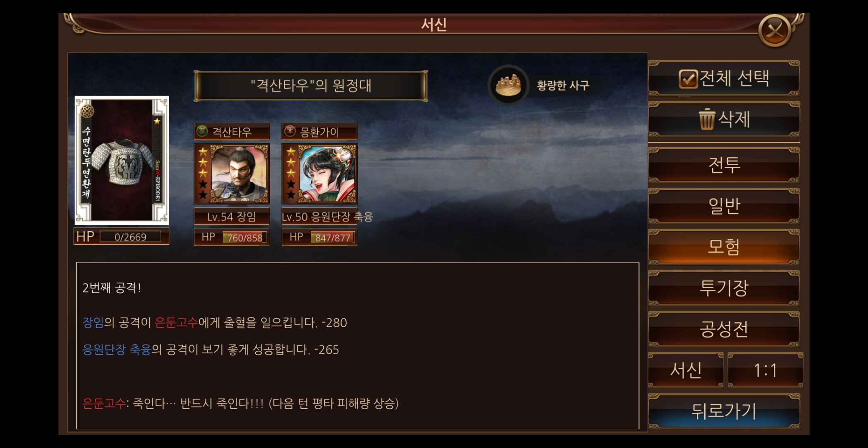
Task: Click the trash can icon on 삭제
Action: [707, 119]
